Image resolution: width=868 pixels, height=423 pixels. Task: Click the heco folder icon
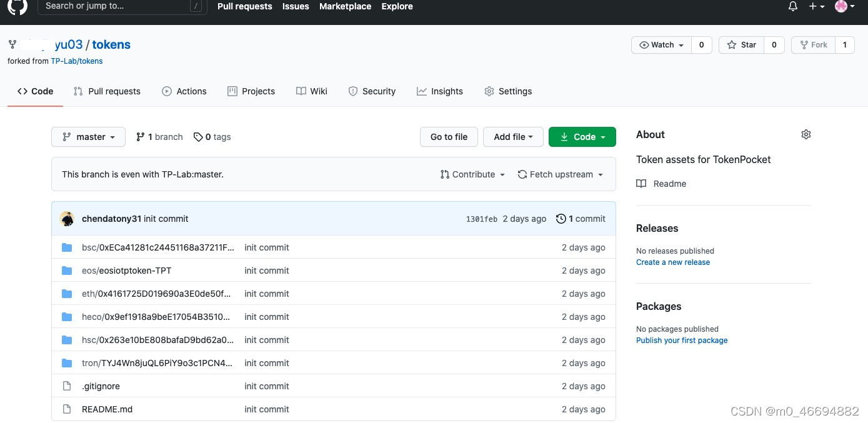67,317
